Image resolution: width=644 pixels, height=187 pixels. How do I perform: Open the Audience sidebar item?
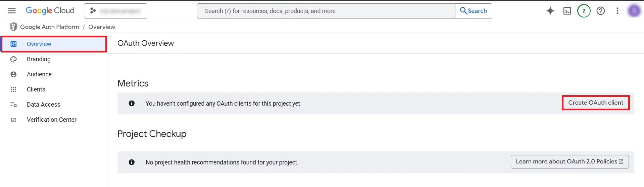coord(54,74)
